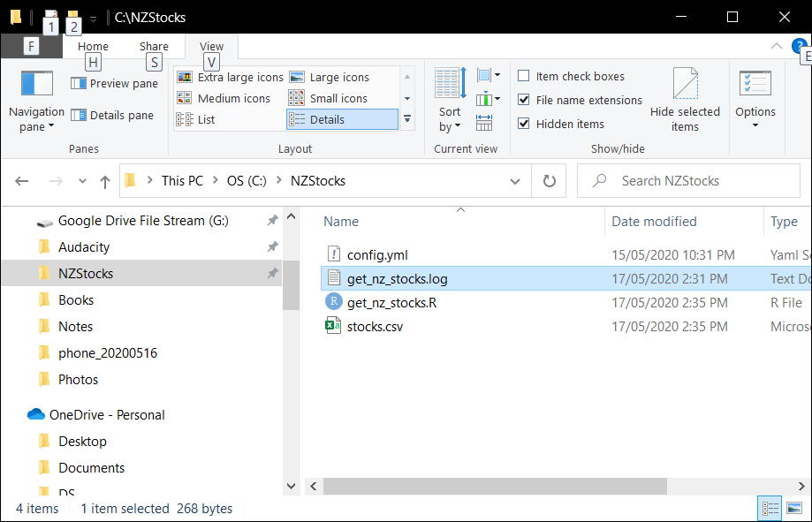
Task: Click the Navigation pane icon
Action: click(37, 84)
